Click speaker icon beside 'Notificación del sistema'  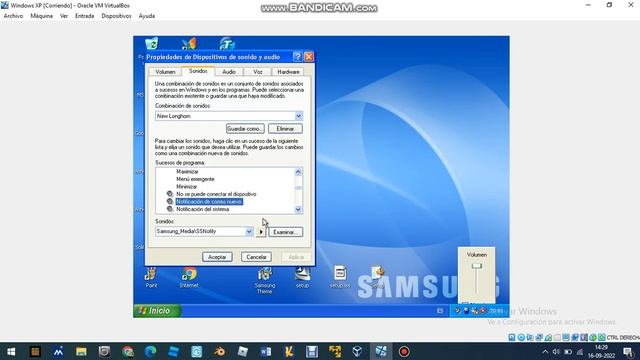pos(170,209)
